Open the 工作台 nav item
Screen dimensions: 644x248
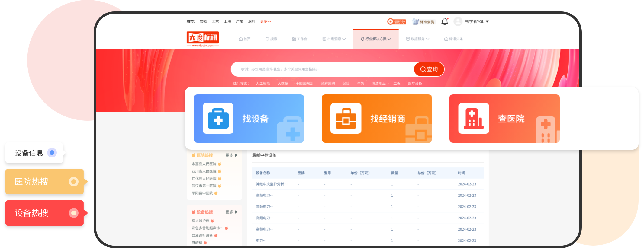click(300, 39)
